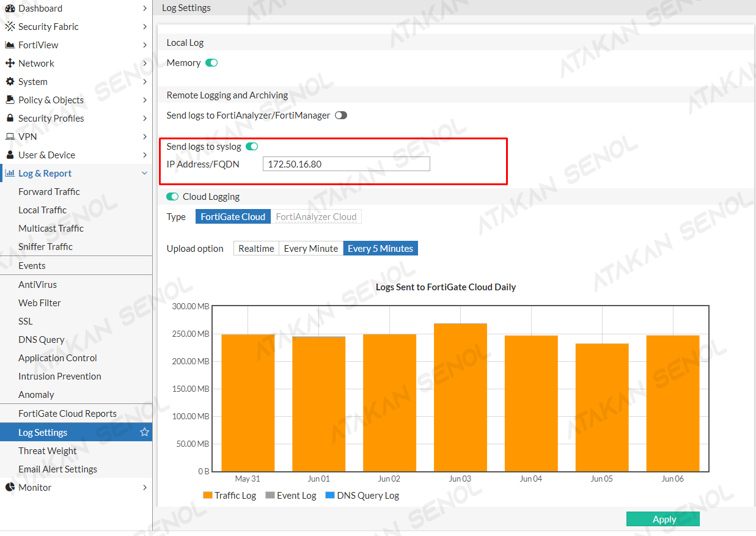Turn off the Cloud Logging switch

pyautogui.click(x=172, y=197)
